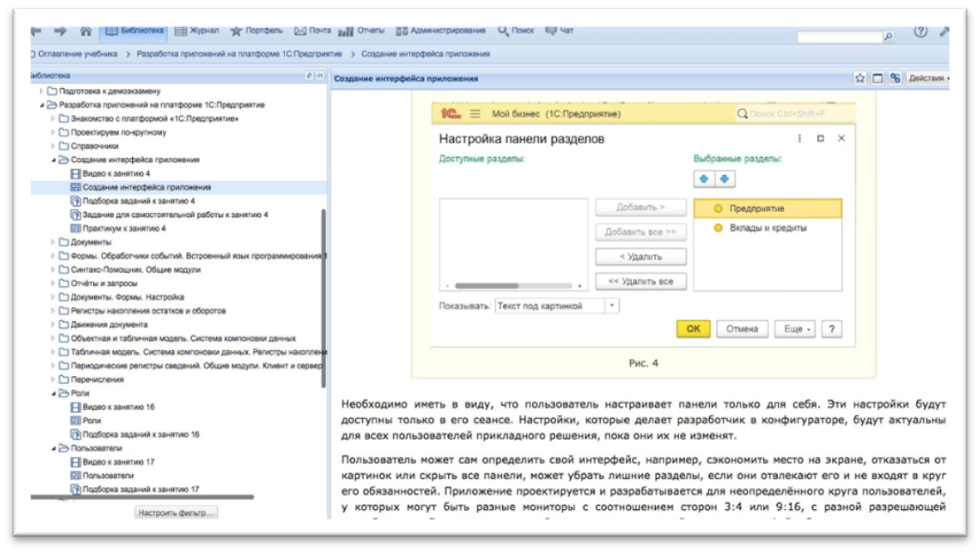Click the small pin icon in Библиотека header
Screen dimensions: 980x553
[x=308, y=75]
